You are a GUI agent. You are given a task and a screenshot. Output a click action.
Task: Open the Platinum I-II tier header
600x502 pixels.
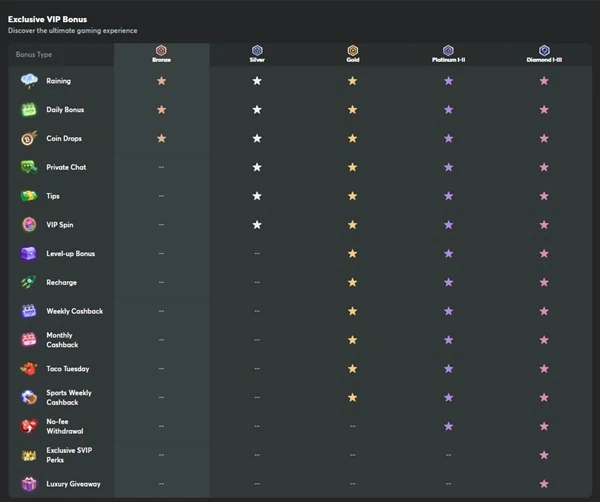click(448, 54)
